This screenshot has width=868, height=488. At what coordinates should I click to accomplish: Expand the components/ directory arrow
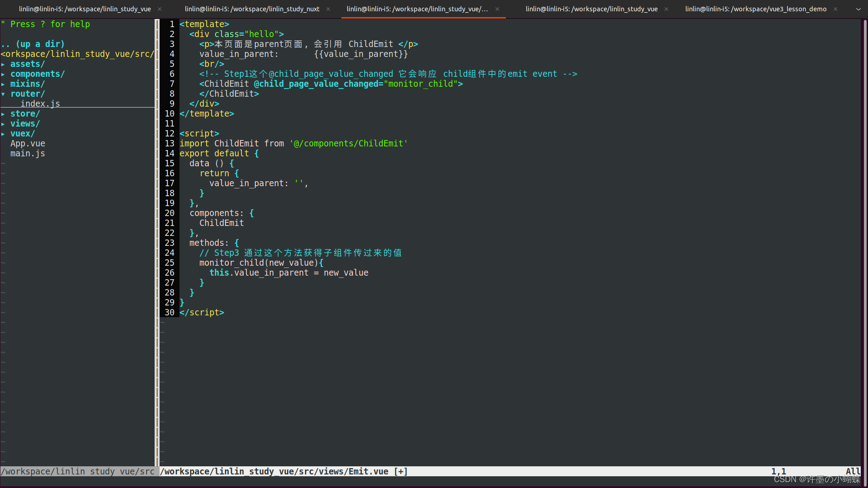pyautogui.click(x=3, y=74)
